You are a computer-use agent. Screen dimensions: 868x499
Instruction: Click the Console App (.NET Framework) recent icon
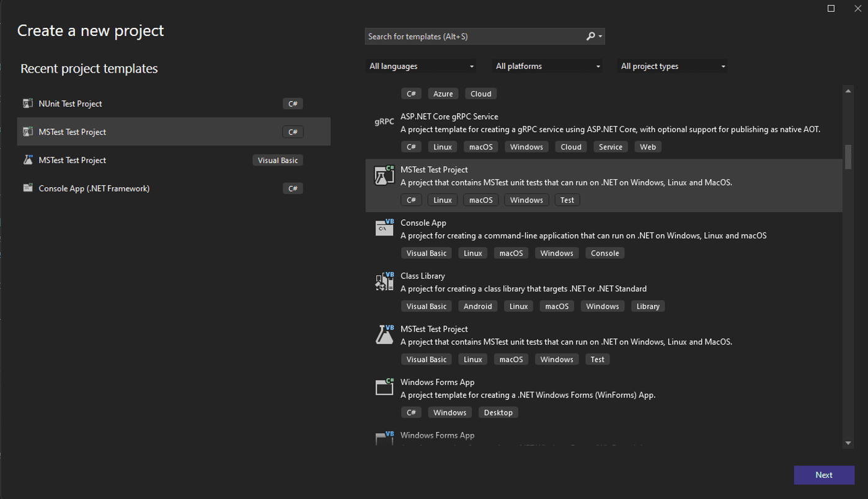(27, 188)
